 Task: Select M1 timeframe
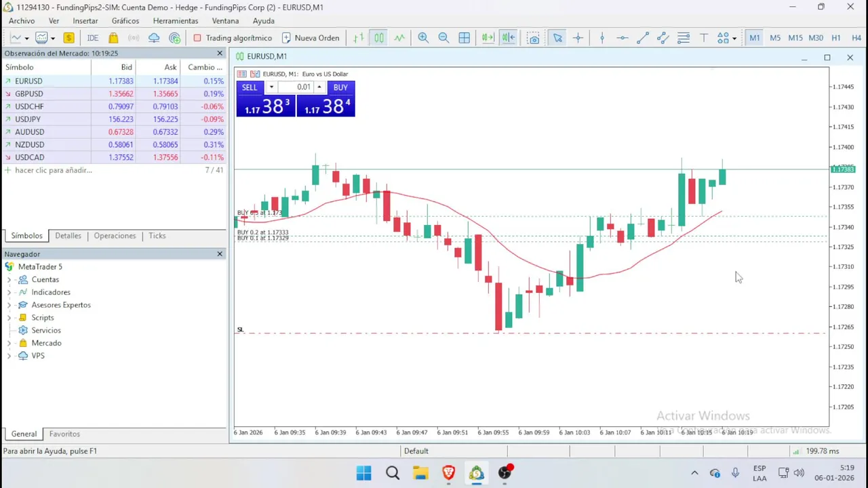pos(755,38)
